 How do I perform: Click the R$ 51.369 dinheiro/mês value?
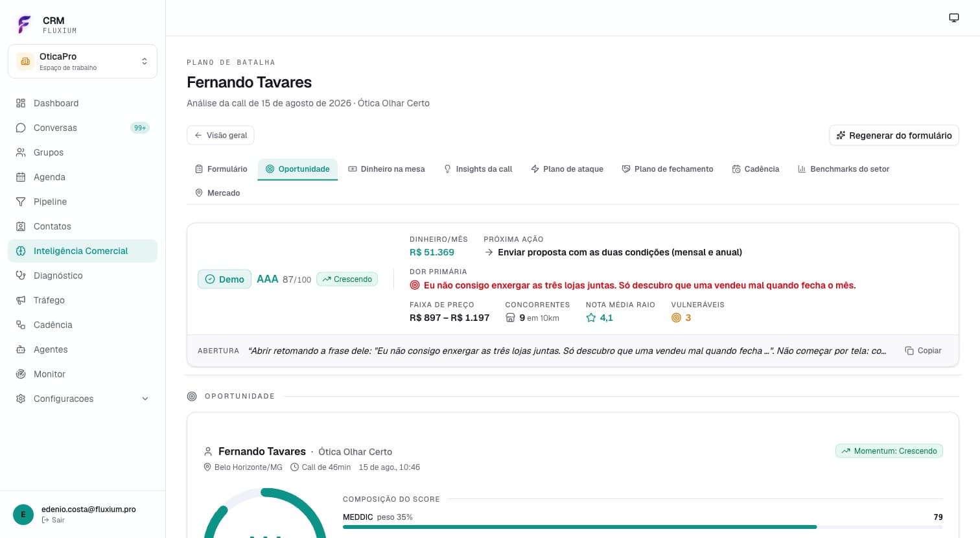[x=432, y=252]
